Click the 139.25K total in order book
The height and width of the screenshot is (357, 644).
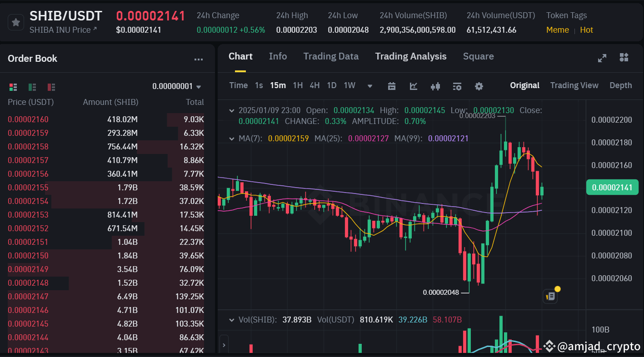tap(190, 297)
